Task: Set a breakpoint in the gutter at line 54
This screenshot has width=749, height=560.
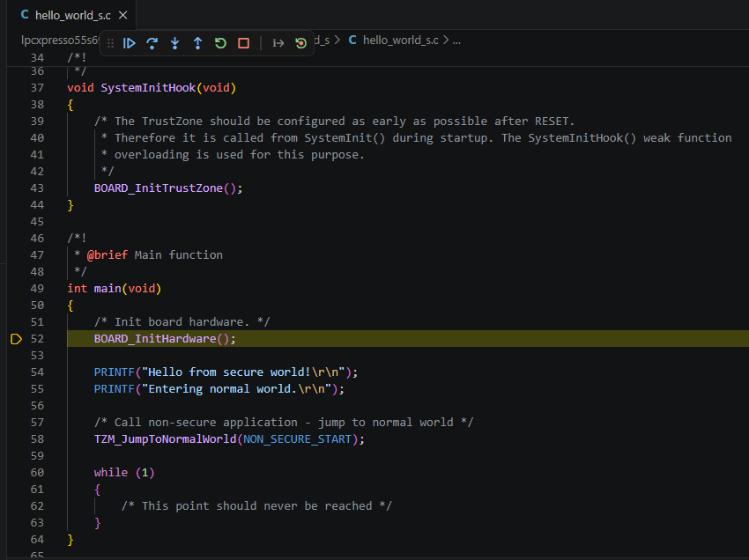Action: [16, 372]
